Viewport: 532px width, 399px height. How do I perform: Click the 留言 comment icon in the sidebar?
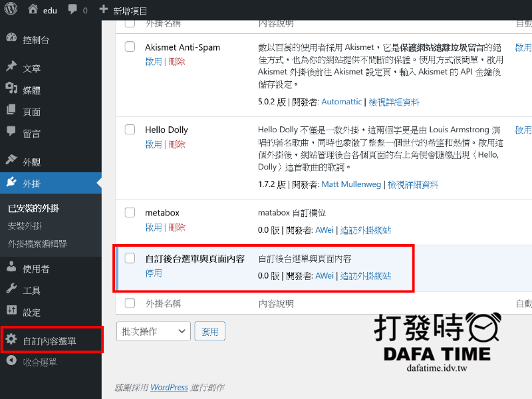(11, 131)
